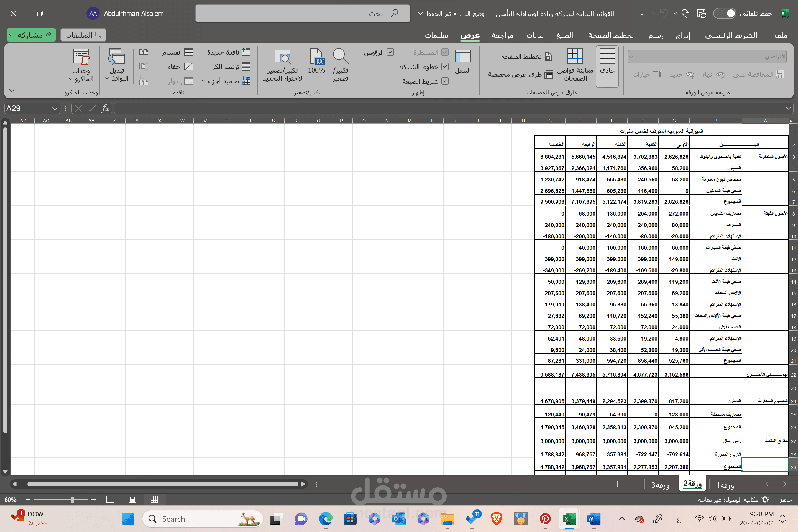Screen dimensions: 798x532
Task: Open Share (مشاركة) dropdown button
Action: 31,35
